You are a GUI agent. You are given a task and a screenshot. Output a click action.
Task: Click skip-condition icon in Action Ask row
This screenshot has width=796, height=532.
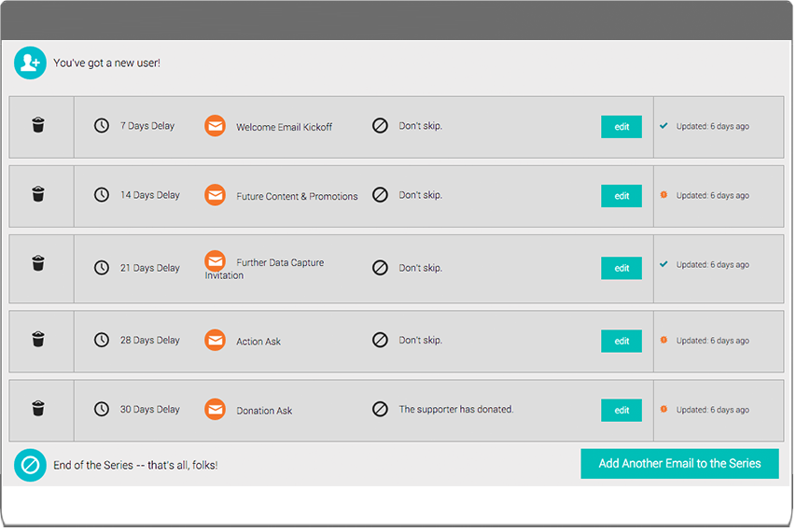(x=380, y=340)
